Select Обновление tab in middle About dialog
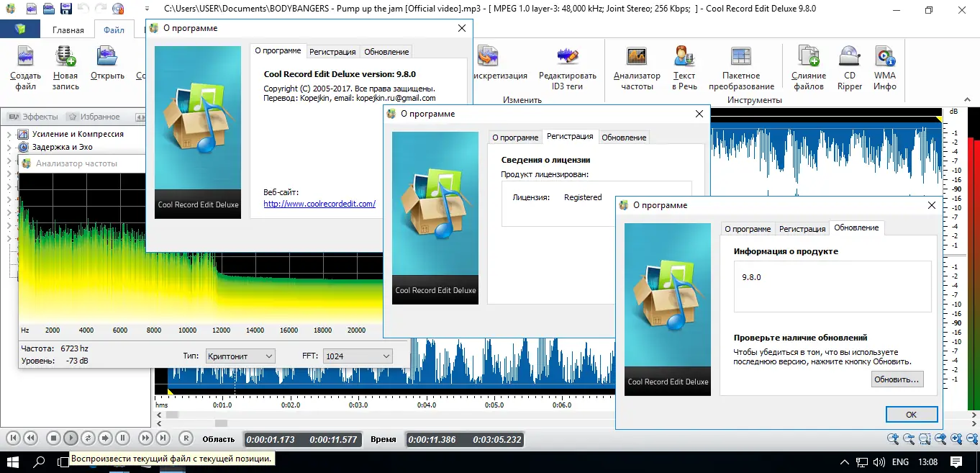The width and height of the screenshot is (980, 473). (624, 138)
